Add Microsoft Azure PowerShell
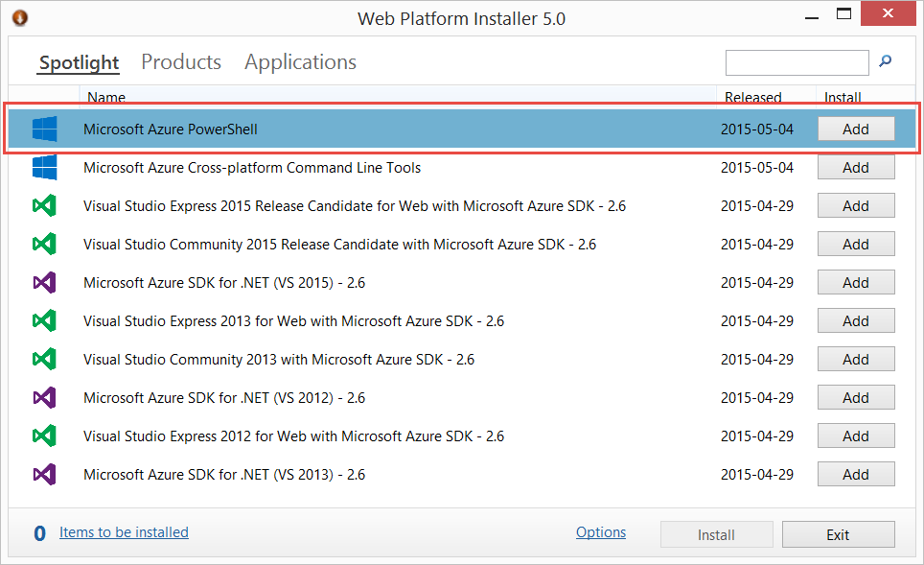Image resolution: width=924 pixels, height=565 pixels. (x=856, y=129)
